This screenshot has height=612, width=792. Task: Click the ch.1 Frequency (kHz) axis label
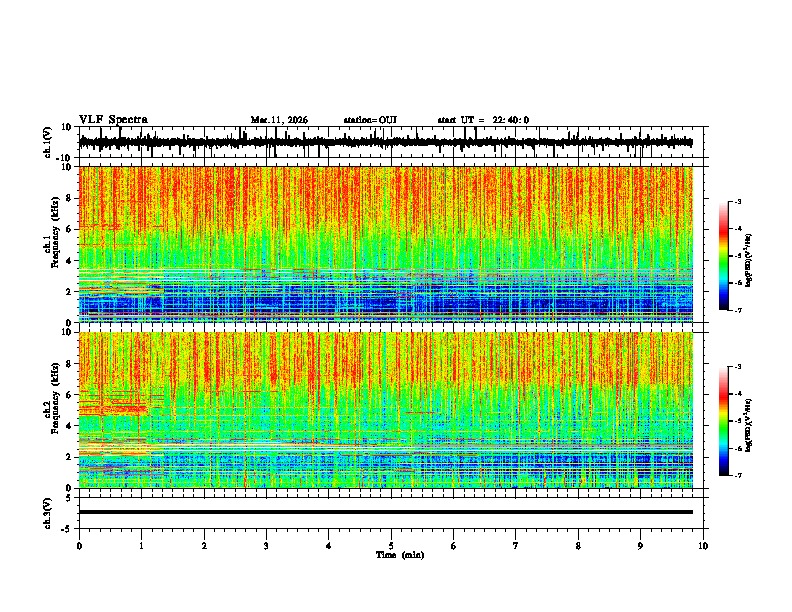point(53,234)
